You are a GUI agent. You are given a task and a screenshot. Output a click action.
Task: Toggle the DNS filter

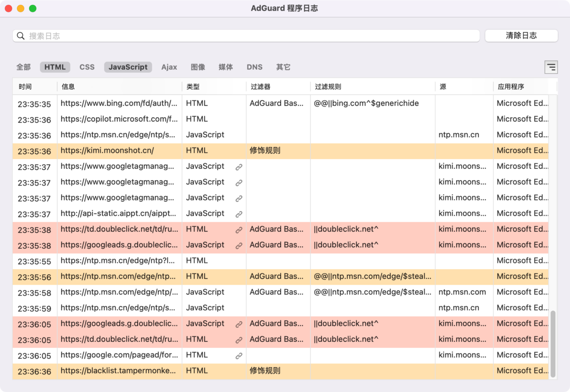(x=255, y=67)
